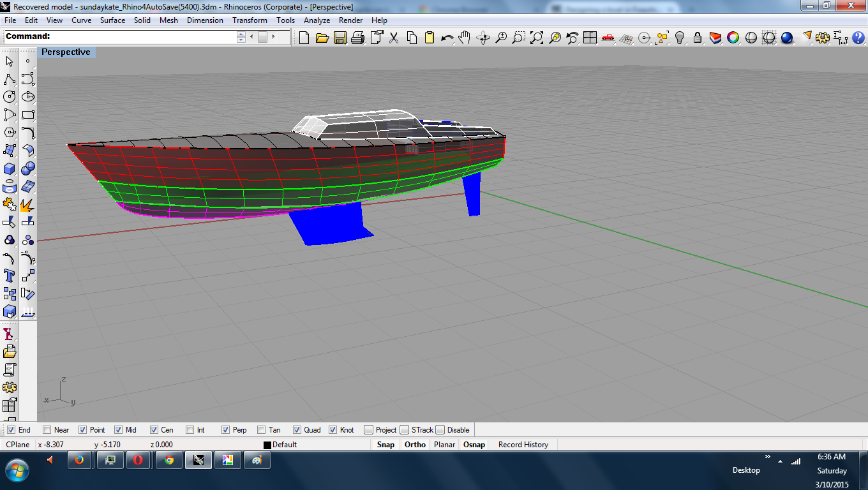Uncheck the Quad osnap checkbox
The height and width of the screenshot is (490, 868).
pos(297,430)
